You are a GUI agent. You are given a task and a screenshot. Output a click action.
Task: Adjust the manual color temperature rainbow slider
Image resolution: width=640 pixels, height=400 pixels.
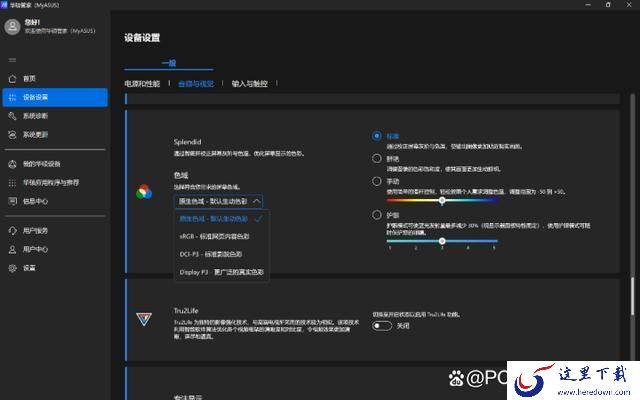coord(442,200)
